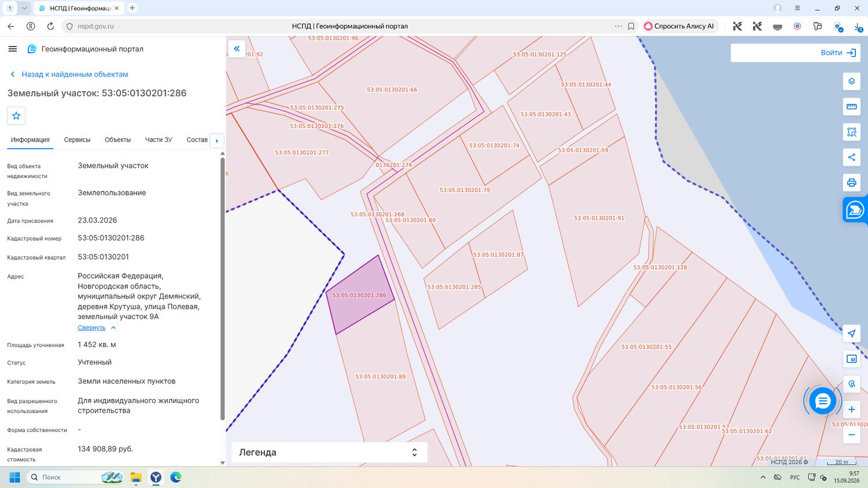
Task: Show more tabs with right arrow
Action: tap(217, 141)
